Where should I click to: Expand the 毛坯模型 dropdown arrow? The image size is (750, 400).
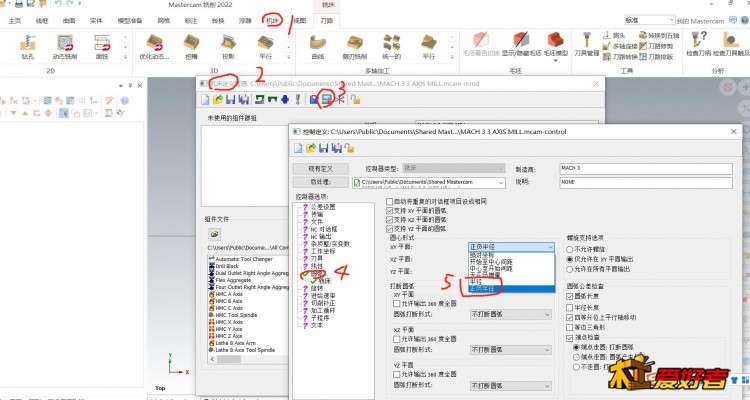click(555, 61)
